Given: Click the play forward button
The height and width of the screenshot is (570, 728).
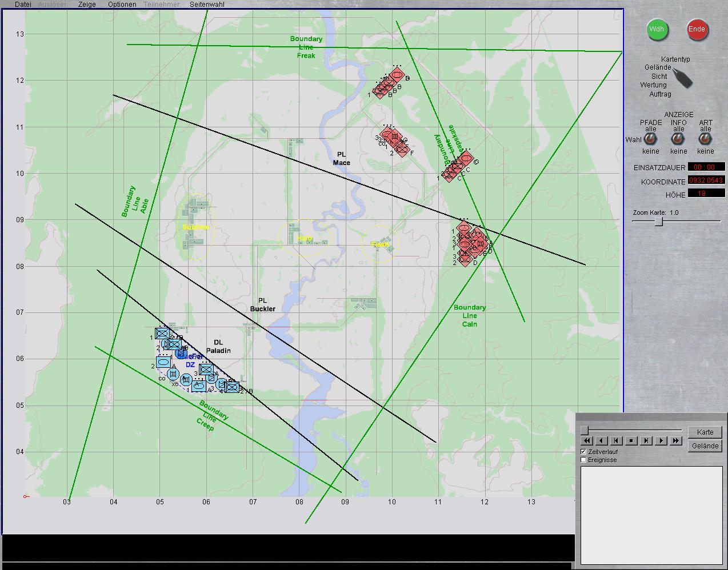Looking at the screenshot, I should click(661, 441).
